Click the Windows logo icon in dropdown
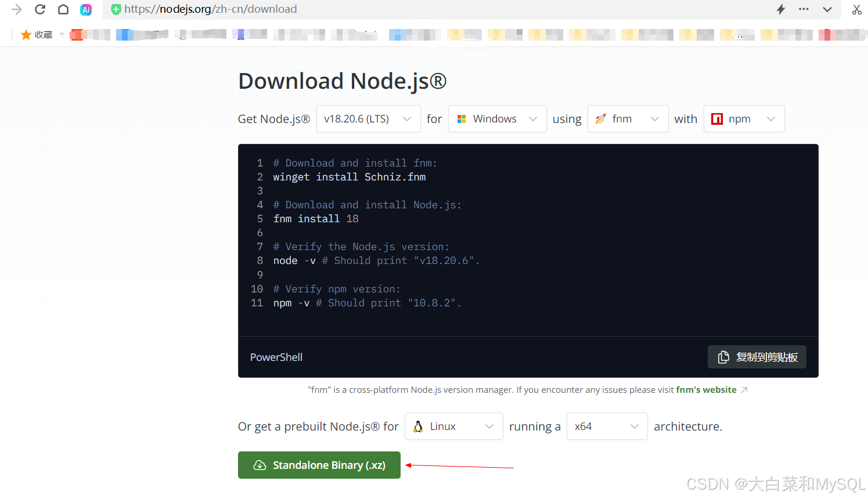This screenshot has width=868, height=499. tap(462, 119)
